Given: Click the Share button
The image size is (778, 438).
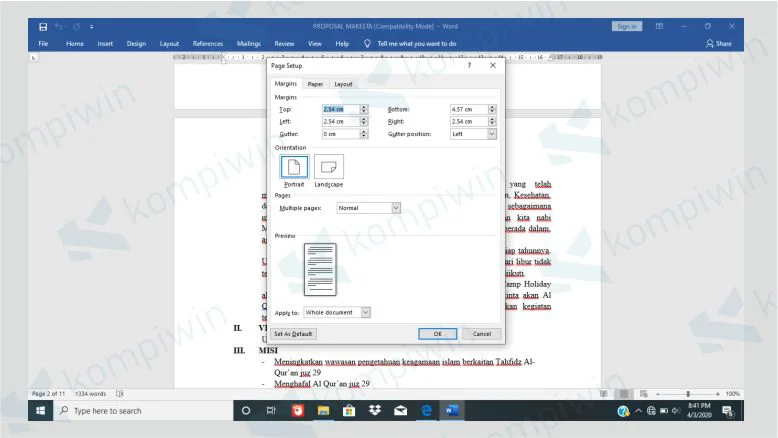Looking at the screenshot, I should [x=719, y=44].
